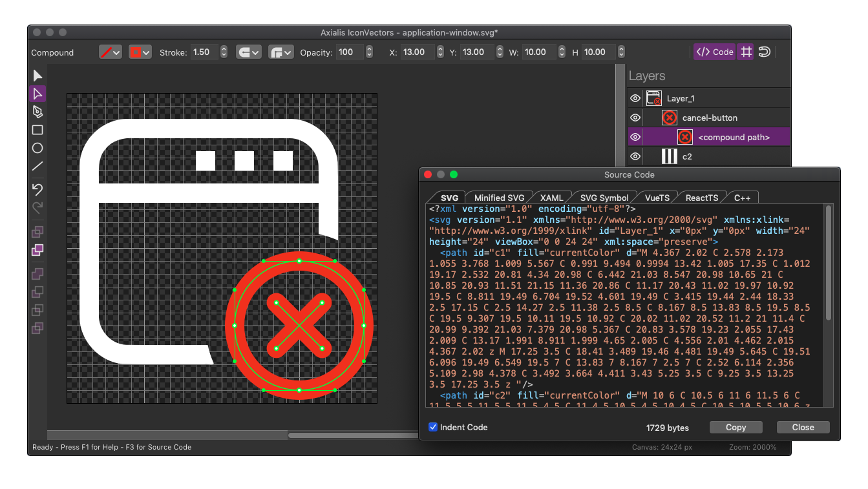Click the Code button in the toolbar
868x489 pixels.
(x=714, y=52)
